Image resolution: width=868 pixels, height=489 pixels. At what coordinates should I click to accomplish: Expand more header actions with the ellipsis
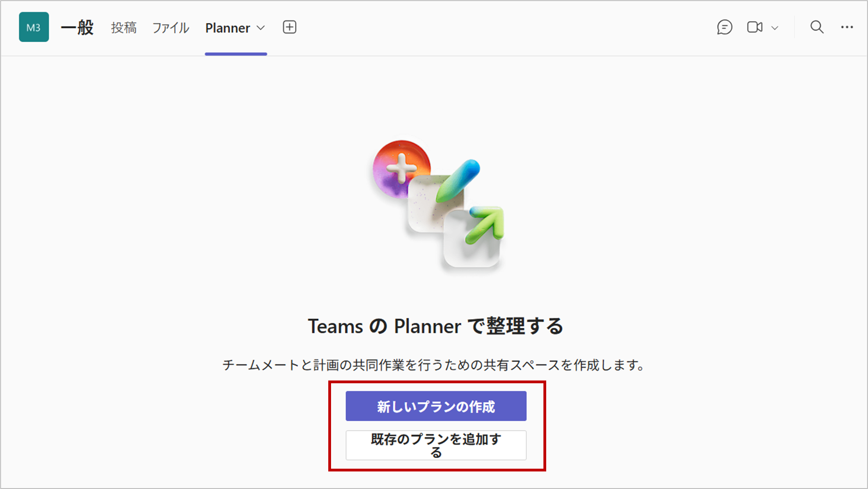pyautogui.click(x=847, y=28)
